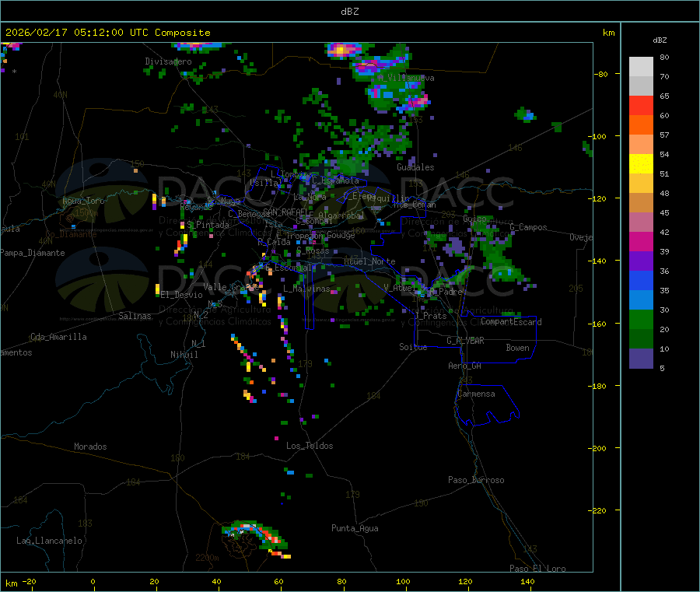Image resolution: width=700 pixels, height=592 pixels.
Task: Click the Cda_Amarilla label
Action: pos(58,337)
